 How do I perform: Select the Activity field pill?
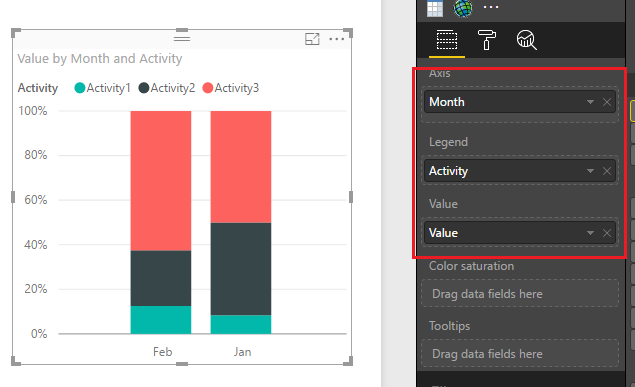(520, 171)
